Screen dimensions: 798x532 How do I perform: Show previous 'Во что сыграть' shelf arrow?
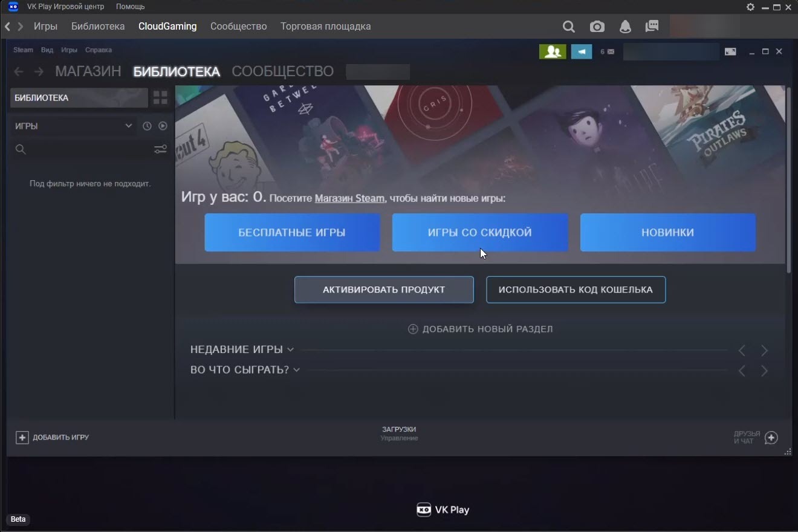tap(742, 371)
